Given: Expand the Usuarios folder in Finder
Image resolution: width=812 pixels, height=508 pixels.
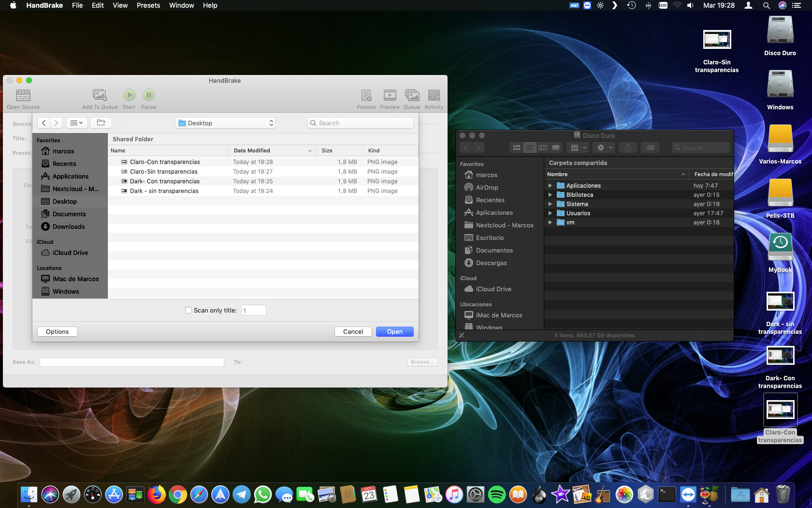Looking at the screenshot, I should click(x=550, y=213).
